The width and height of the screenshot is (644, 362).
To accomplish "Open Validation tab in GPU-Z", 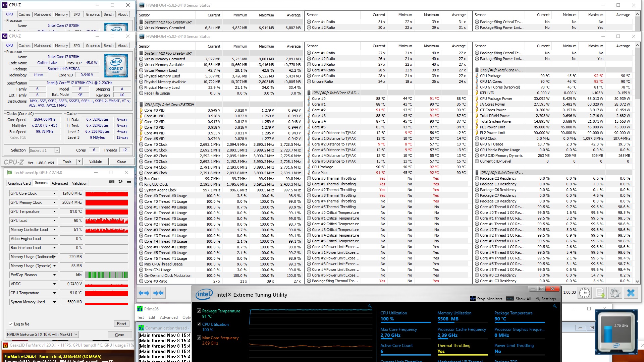I will [80, 183].
